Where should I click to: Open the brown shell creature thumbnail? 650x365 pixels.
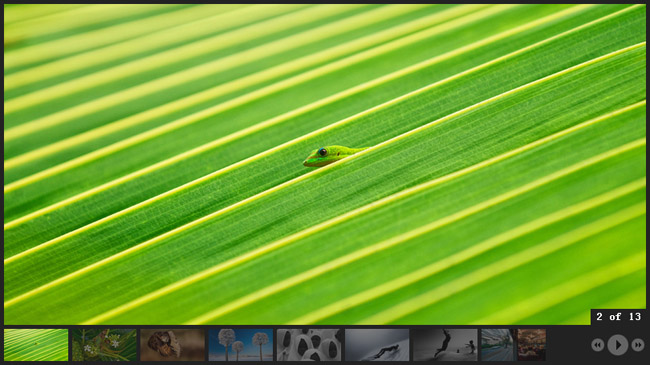click(x=172, y=345)
